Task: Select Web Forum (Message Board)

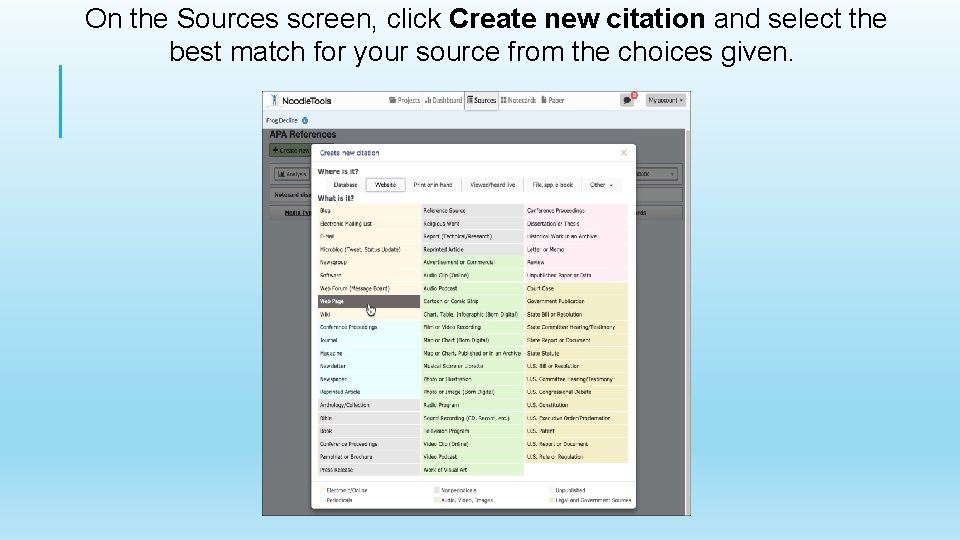Action: 369,288
